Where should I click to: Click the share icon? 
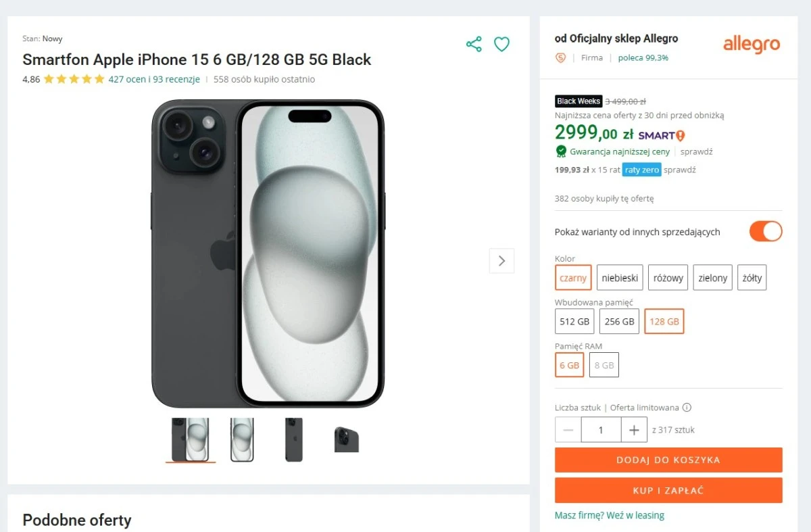[474, 44]
